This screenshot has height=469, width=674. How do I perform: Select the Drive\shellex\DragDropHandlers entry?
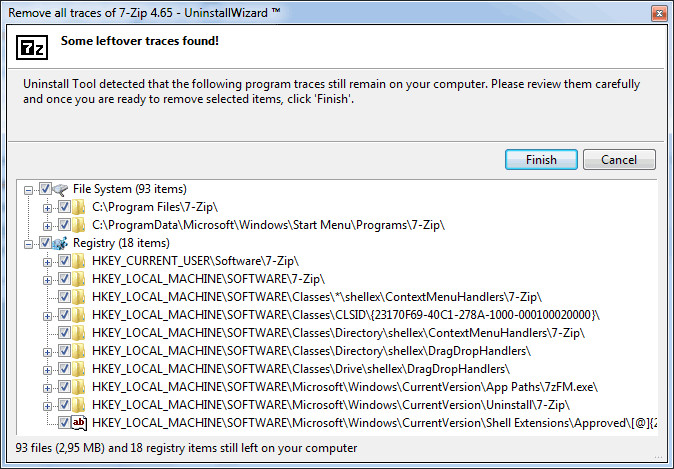tap(301, 369)
